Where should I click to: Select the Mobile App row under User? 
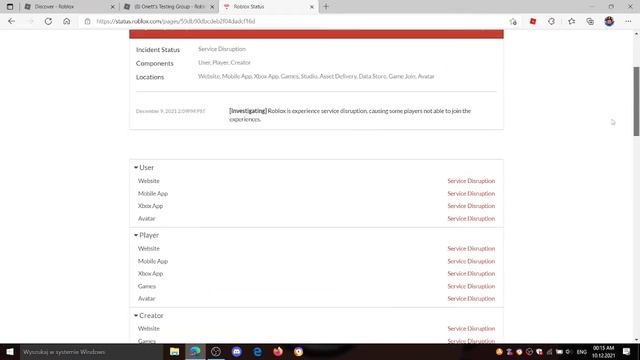click(x=316, y=193)
